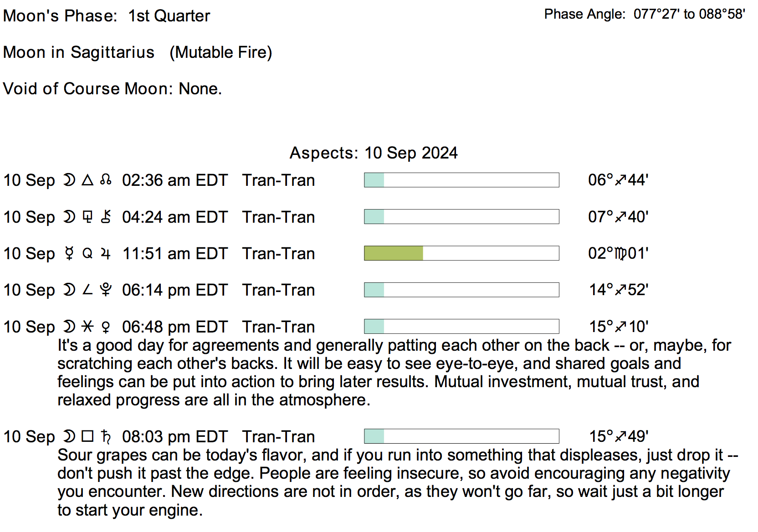Click the Venus glyph in the 06:48 pm row

(106, 327)
